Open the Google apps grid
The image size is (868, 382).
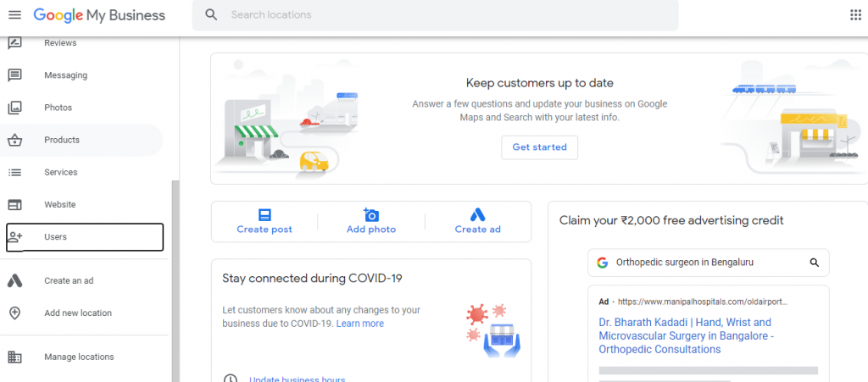pyautogui.click(x=855, y=15)
